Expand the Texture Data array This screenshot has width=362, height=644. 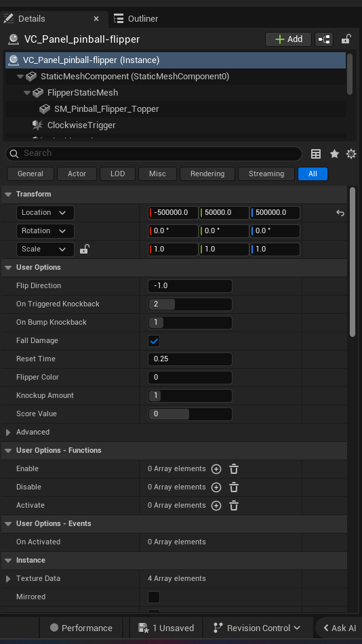click(x=8, y=579)
